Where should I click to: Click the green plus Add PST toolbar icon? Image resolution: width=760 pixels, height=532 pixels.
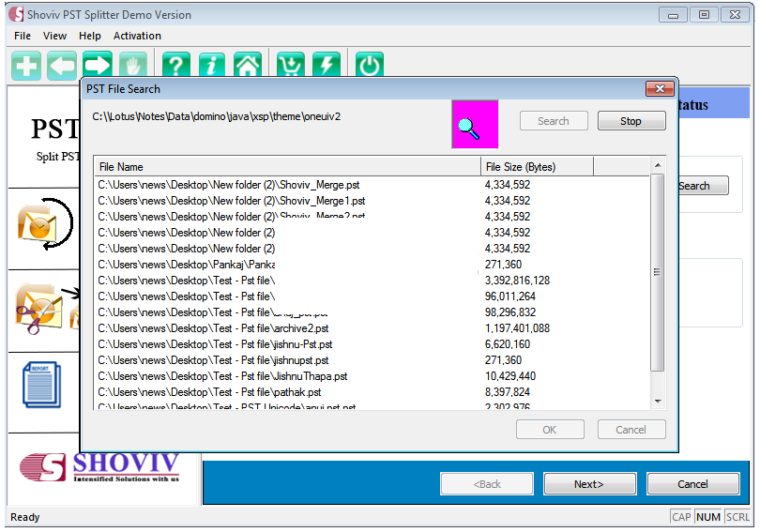(26, 66)
